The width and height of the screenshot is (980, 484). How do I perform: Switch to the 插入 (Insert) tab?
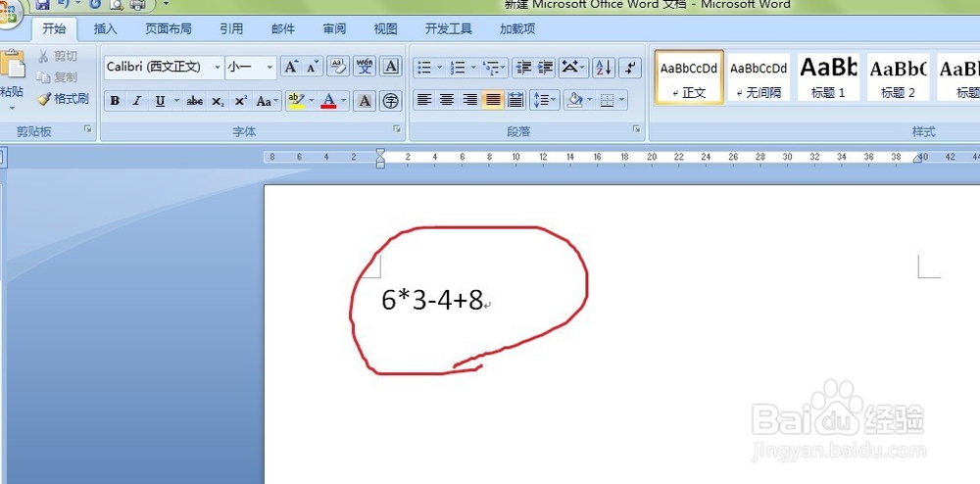pyautogui.click(x=105, y=28)
